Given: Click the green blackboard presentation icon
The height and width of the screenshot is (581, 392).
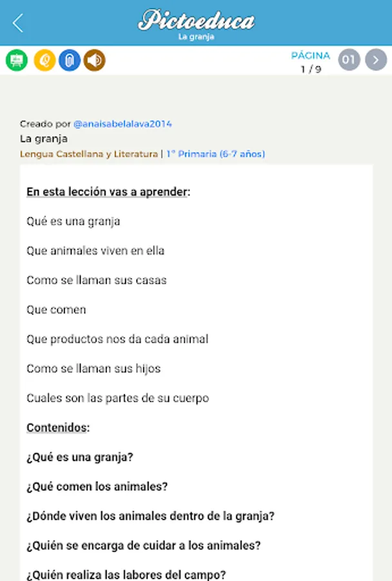Looking at the screenshot, I should pyautogui.click(x=17, y=61).
